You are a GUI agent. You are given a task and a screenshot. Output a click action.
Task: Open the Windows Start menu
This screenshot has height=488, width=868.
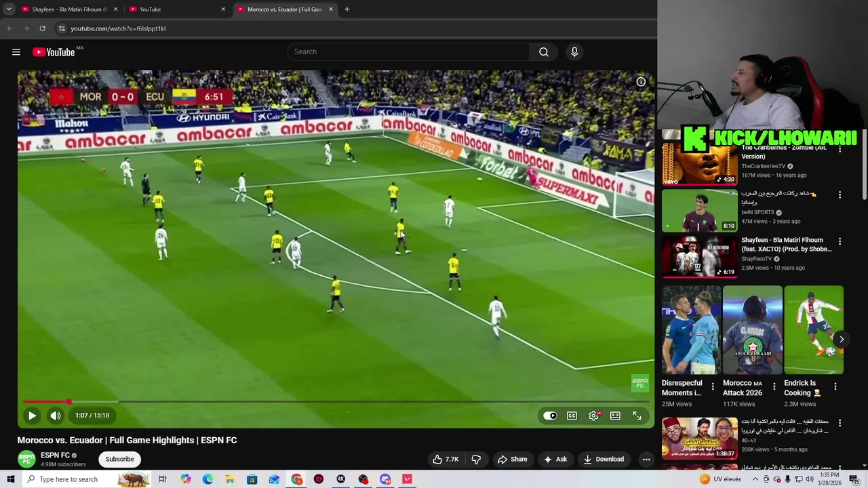tap(10, 479)
